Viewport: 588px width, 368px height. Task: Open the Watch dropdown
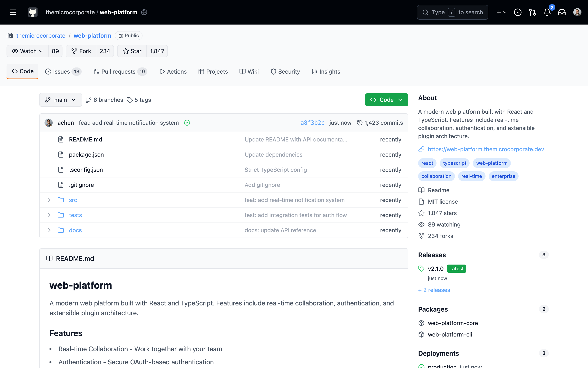click(27, 51)
